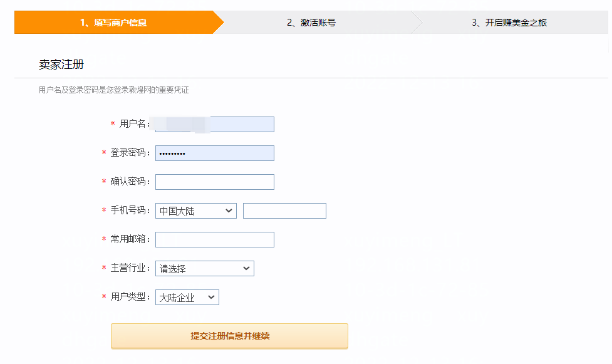Click the dropdown arrow on 大陆企业 selector
Image resolution: width=612 pixels, height=364 pixels.
tap(212, 297)
